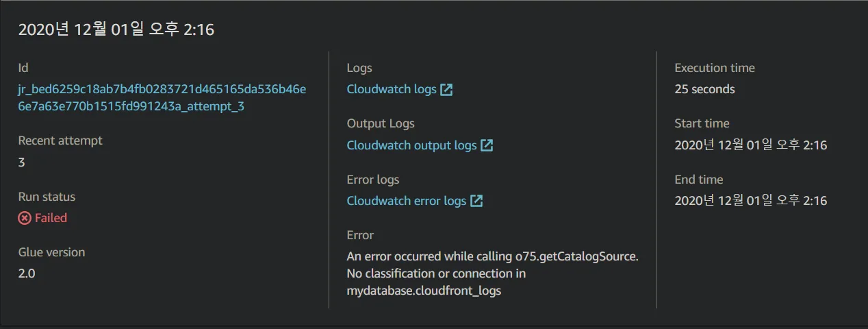Click the run date heading at top
This screenshot has height=329, width=868.
[116, 29]
